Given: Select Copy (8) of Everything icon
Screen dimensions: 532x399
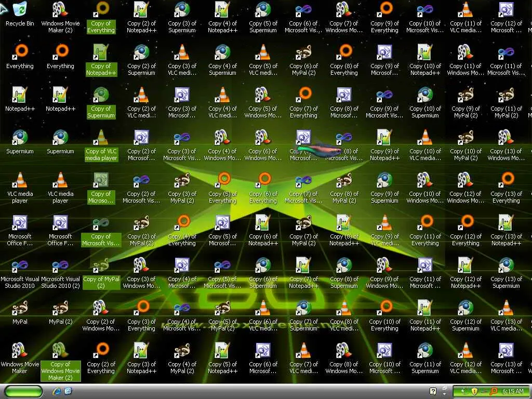Looking at the screenshot, I should click(x=344, y=60).
